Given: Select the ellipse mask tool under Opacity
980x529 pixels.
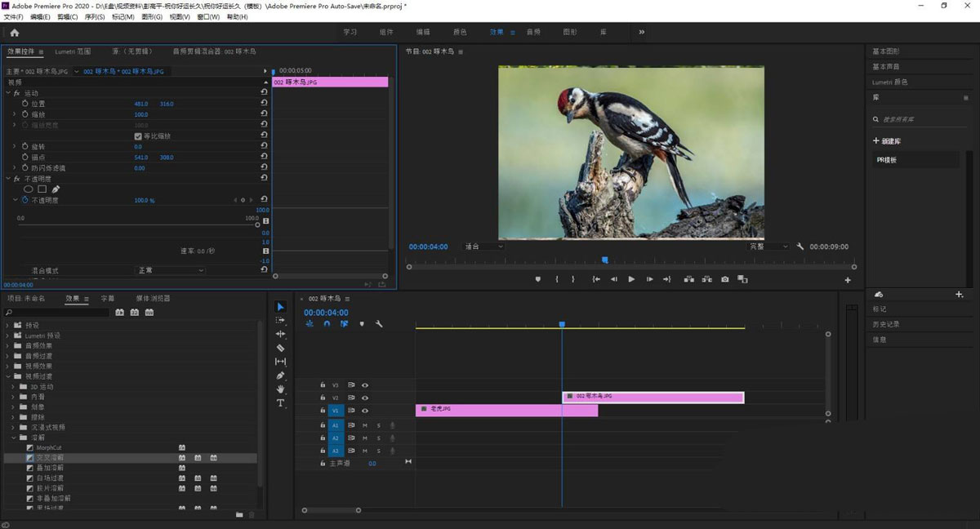Looking at the screenshot, I should click(28, 189).
